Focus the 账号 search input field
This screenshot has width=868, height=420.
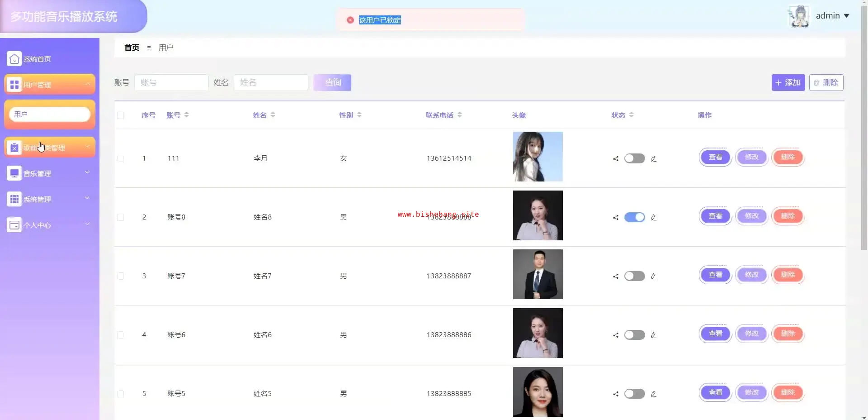click(x=171, y=82)
